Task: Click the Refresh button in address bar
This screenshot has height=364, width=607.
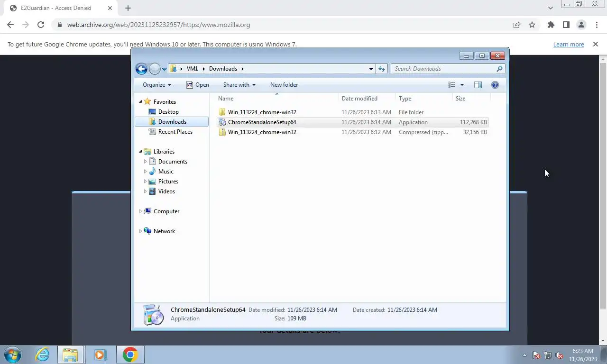Action: tap(382, 69)
